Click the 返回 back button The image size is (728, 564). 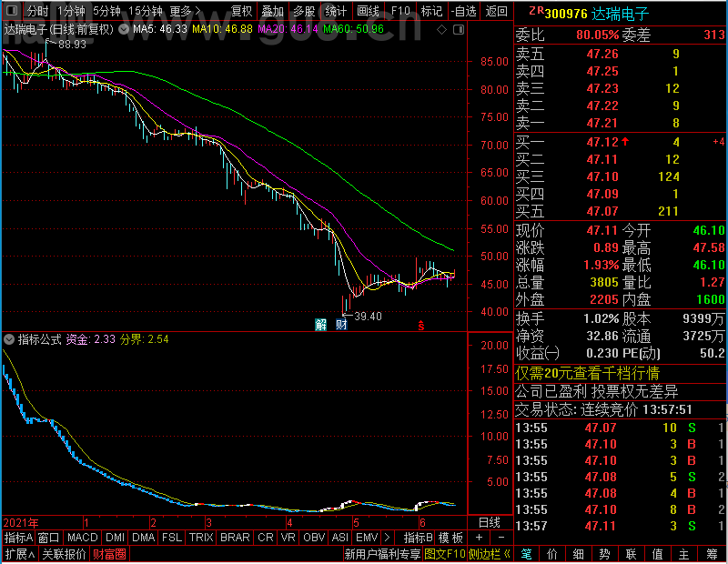[x=496, y=11]
